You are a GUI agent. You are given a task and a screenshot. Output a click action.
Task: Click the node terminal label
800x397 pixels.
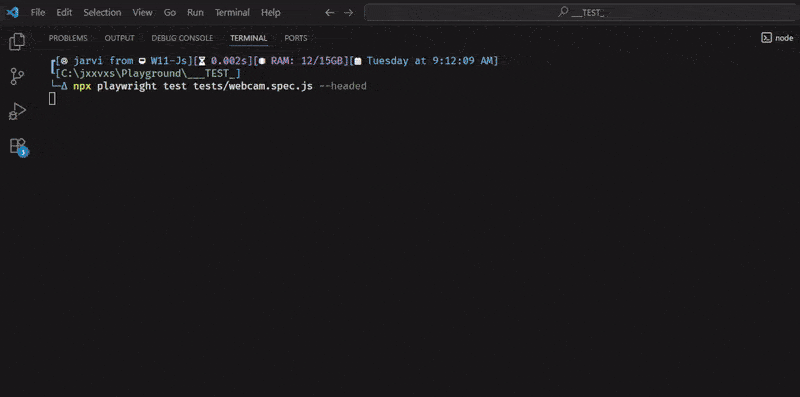(x=784, y=38)
